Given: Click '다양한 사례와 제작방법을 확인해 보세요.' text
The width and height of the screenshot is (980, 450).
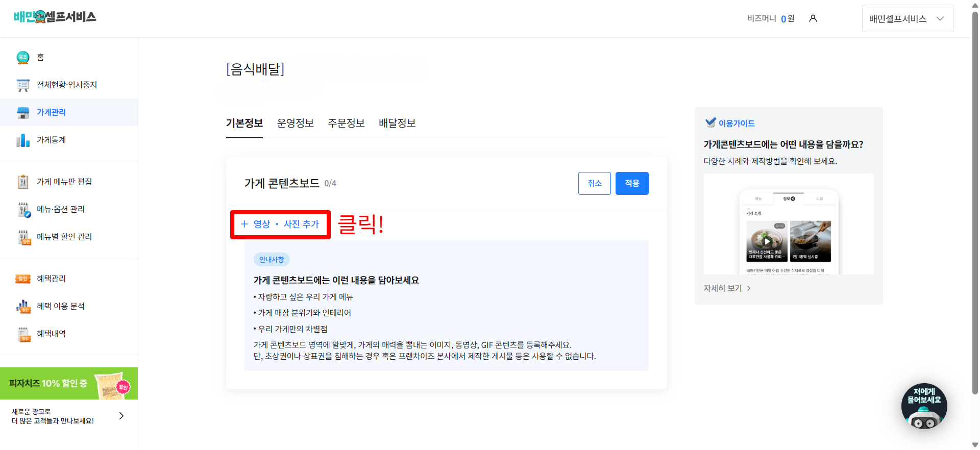Looking at the screenshot, I should pyautogui.click(x=770, y=161).
